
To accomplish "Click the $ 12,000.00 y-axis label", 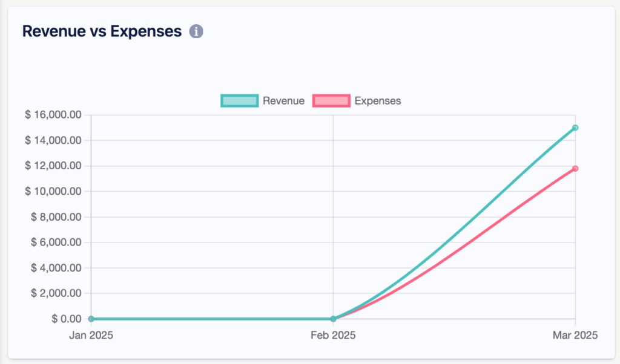I will (53, 166).
